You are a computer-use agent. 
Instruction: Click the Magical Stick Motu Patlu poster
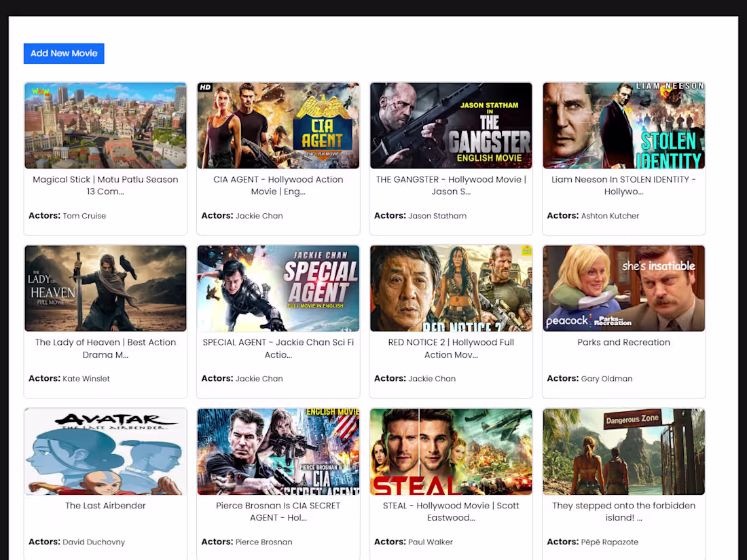coord(105,125)
